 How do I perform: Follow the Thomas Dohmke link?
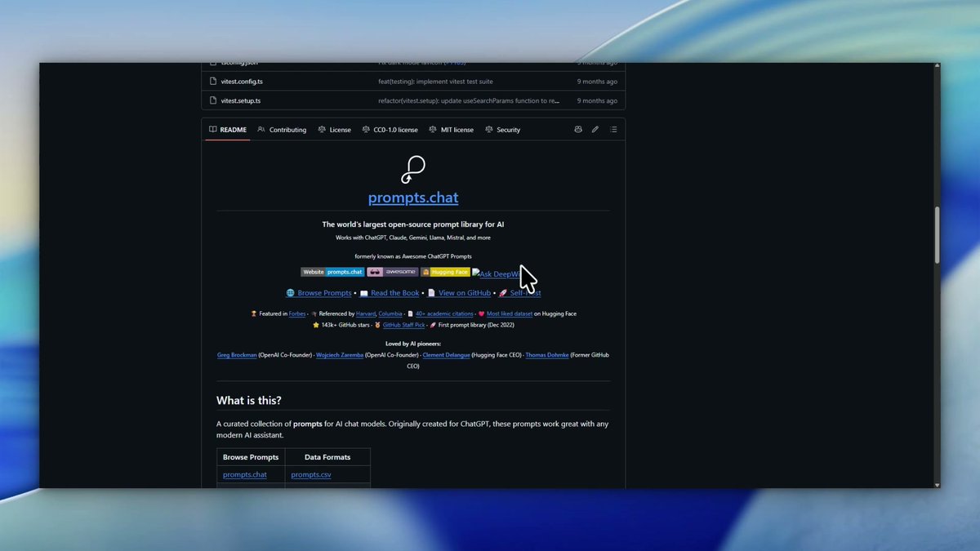click(x=548, y=355)
